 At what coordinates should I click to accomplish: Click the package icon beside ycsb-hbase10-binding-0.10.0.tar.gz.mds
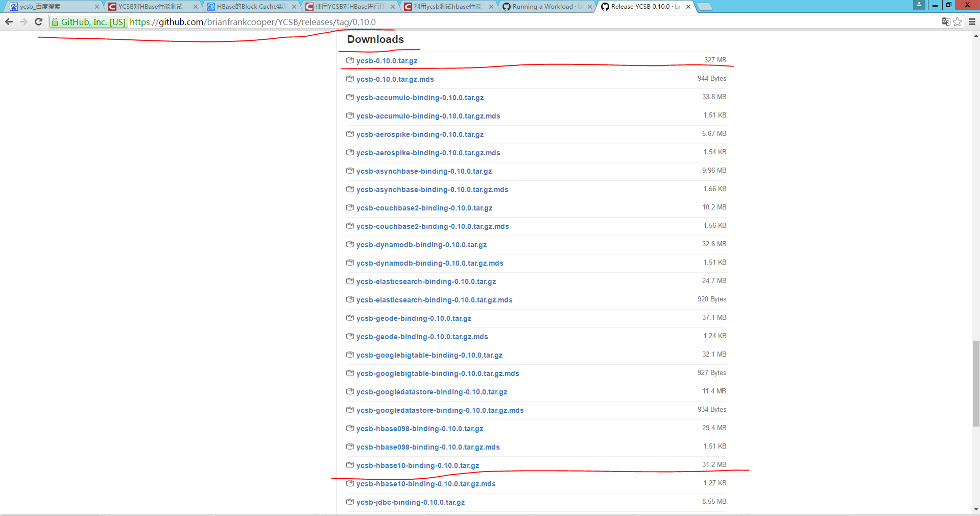[x=350, y=483]
